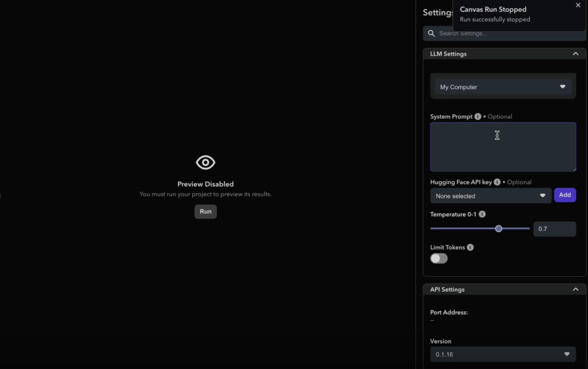Click the Run button

coord(206,212)
